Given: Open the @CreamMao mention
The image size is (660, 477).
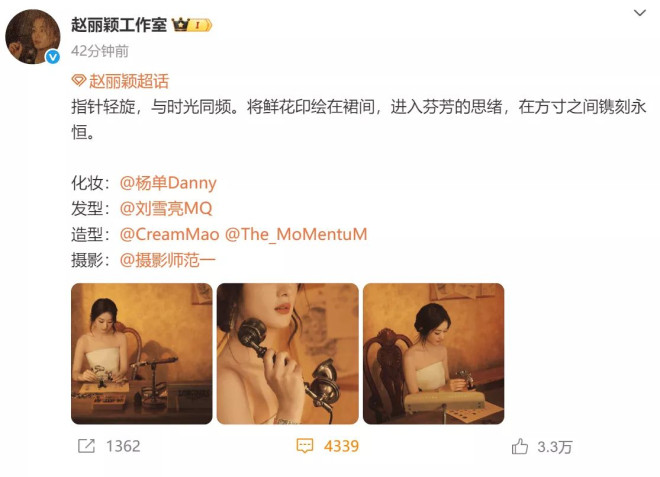Looking at the screenshot, I should (x=170, y=234).
